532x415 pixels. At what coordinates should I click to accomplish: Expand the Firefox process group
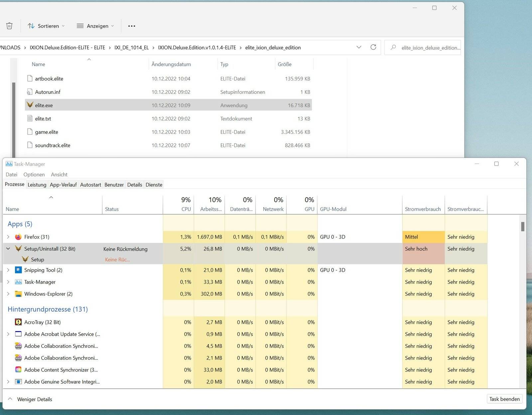click(8, 237)
